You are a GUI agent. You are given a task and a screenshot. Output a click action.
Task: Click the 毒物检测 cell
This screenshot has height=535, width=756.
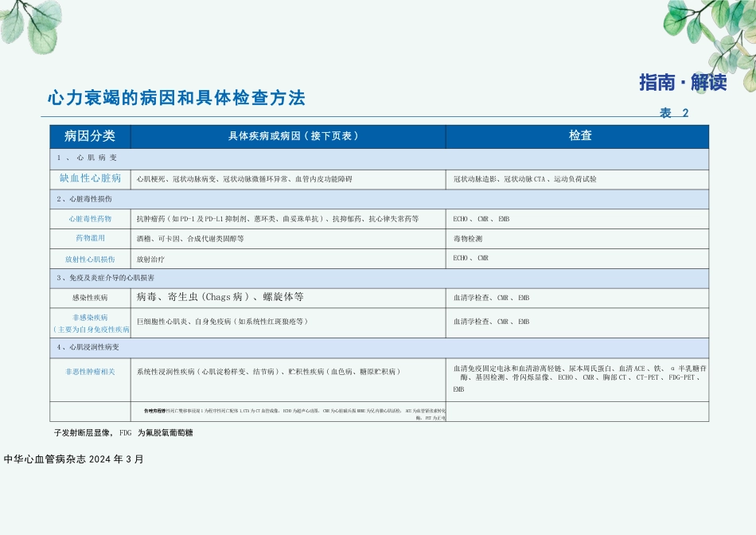click(x=577, y=239)
